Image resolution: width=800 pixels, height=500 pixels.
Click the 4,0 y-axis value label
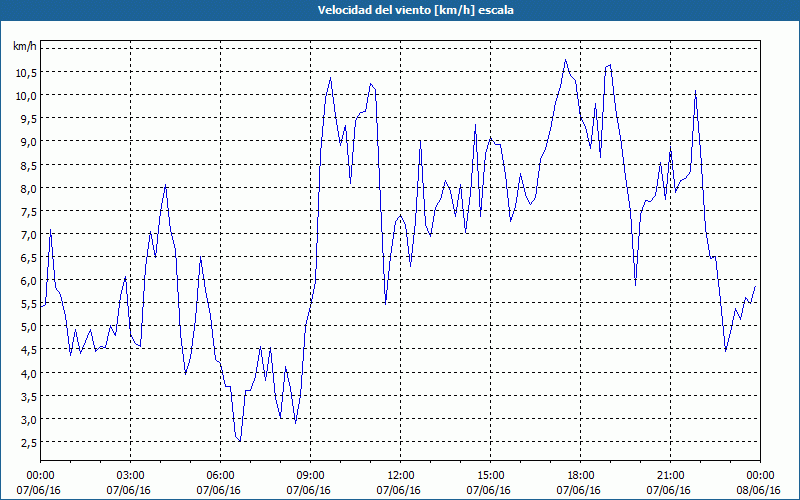[28, 373]
